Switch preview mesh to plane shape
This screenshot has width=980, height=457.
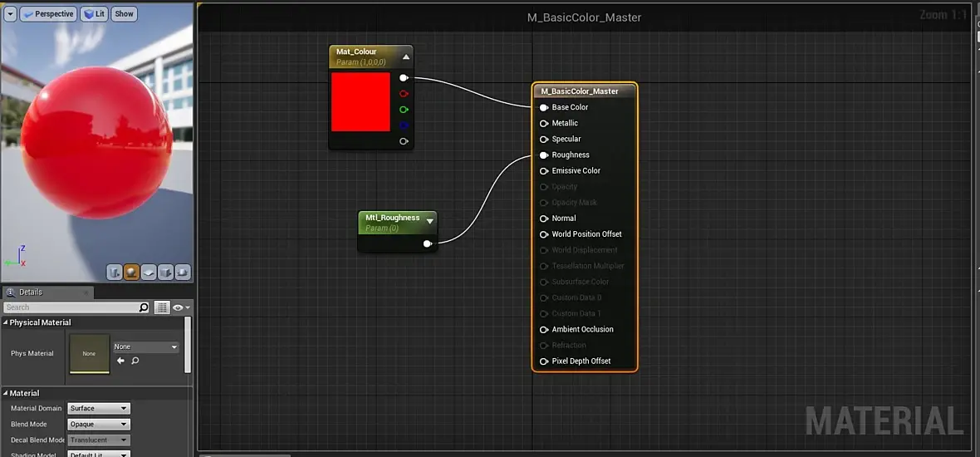pyautogui.click(x=148, y=273)
